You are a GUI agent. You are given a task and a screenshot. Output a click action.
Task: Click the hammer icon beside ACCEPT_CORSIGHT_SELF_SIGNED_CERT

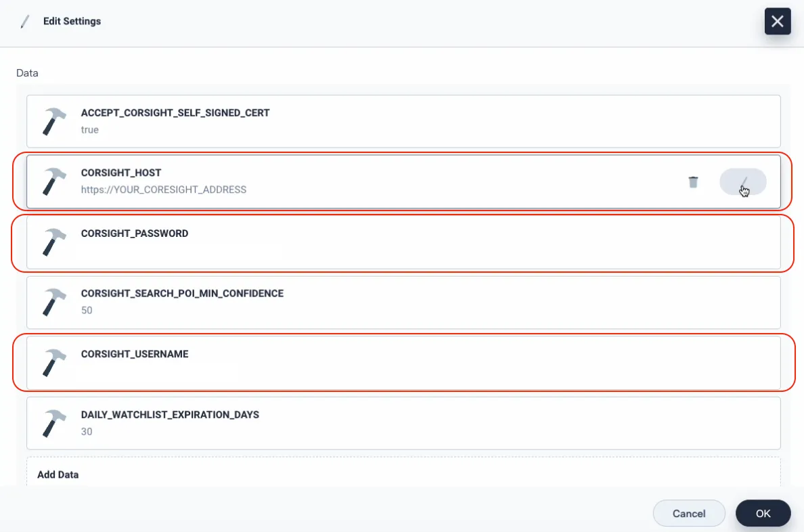(x=53, y=122)
